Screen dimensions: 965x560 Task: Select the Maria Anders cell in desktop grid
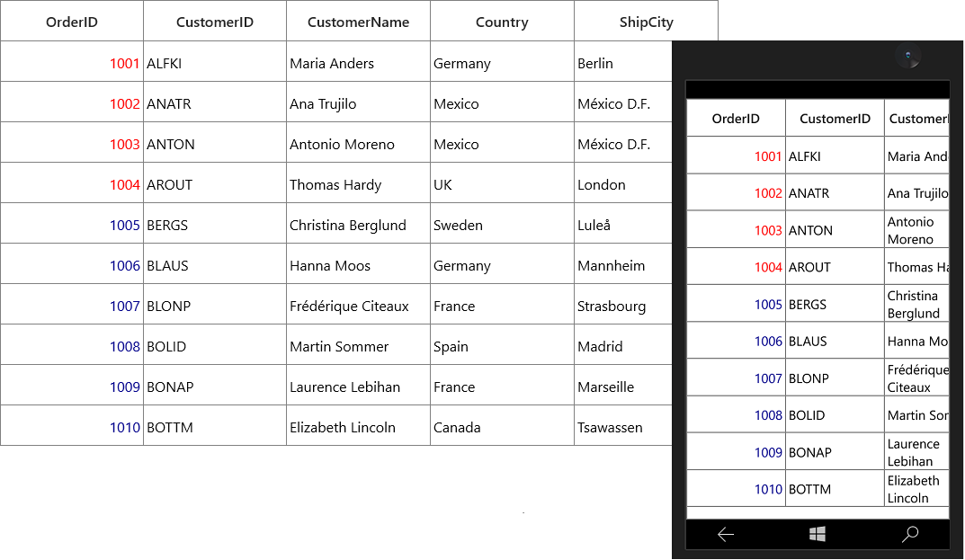point(358,63)
